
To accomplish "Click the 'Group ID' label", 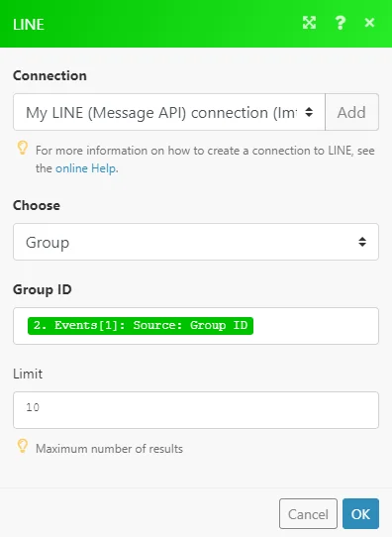I will [43, 289].
